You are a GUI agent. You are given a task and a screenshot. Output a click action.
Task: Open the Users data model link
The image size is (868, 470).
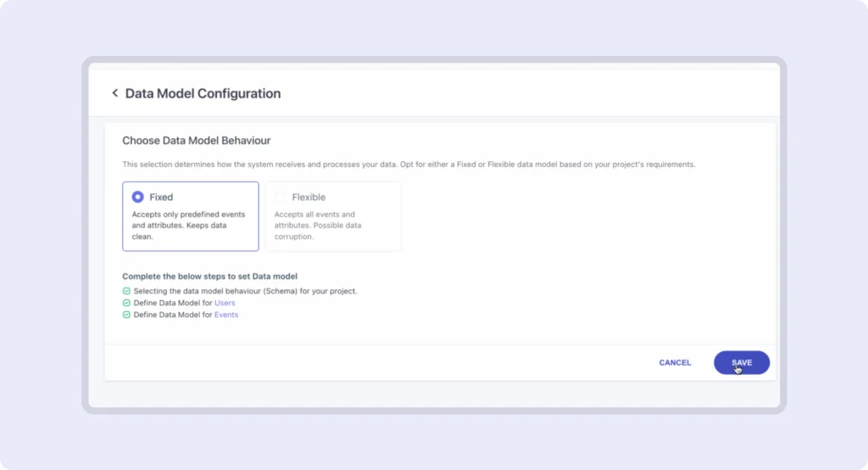tap(225, 303)
